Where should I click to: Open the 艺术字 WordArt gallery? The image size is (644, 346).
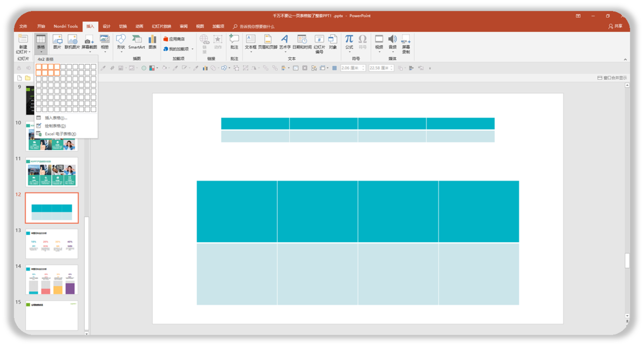coord(285,44)
